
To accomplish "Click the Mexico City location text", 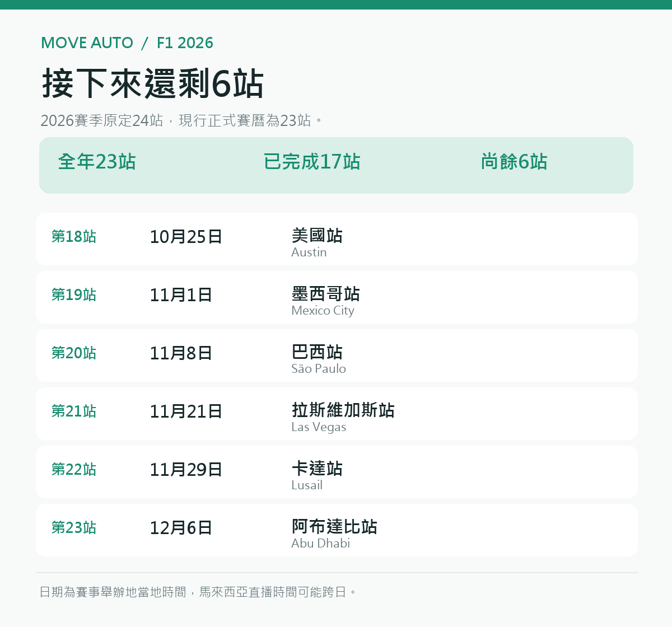I will [x=323, y=311].
